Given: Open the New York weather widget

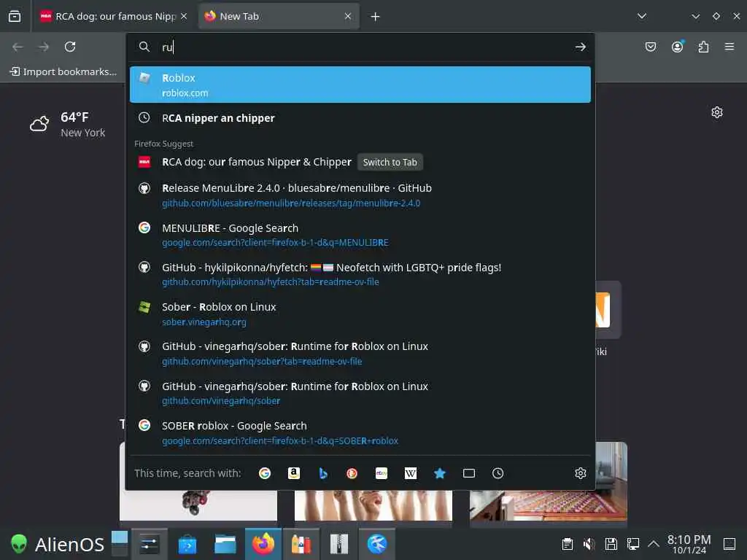Looking at the screenshot, I should [68, 125].
